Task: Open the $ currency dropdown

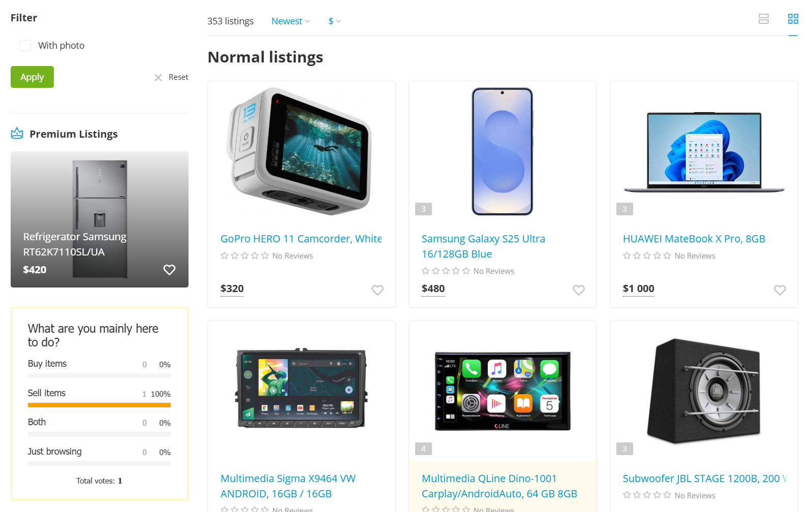Action: 334,21
